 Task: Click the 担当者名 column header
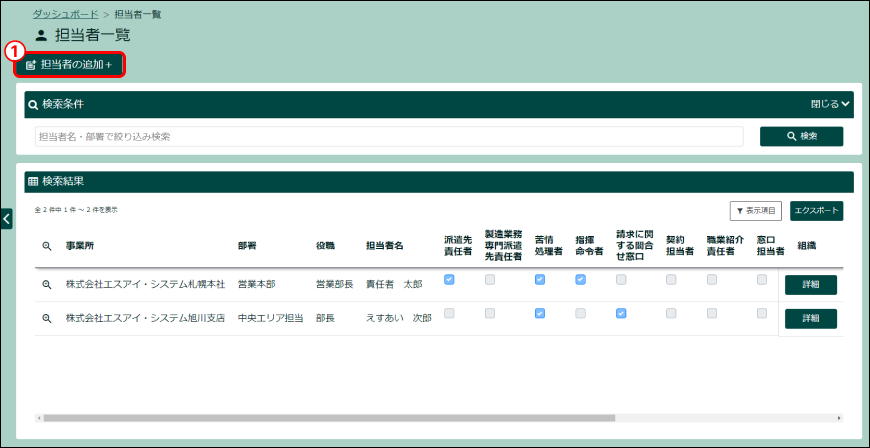pyautogui.click(x=385, y=246)
